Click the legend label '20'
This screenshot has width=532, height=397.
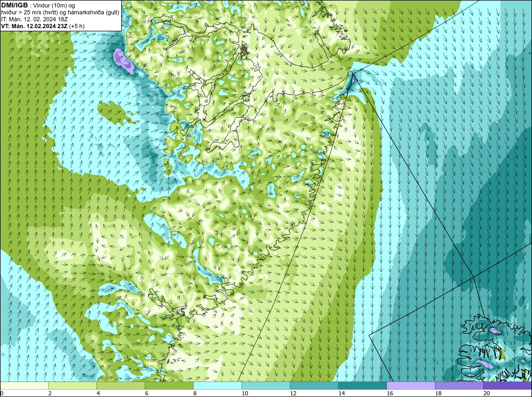coord(487,393)
